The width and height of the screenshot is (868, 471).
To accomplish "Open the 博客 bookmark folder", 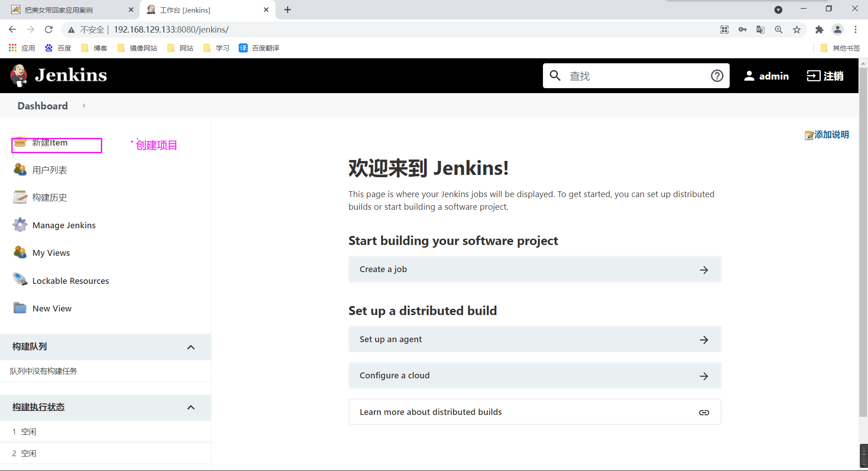I will [94, 48].
